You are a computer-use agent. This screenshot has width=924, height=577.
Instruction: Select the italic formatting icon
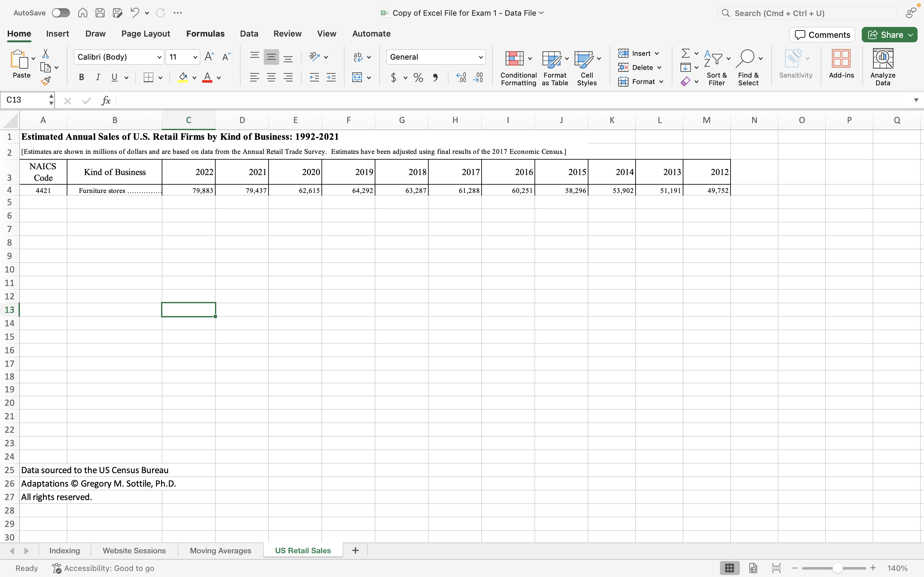(98, 77)
